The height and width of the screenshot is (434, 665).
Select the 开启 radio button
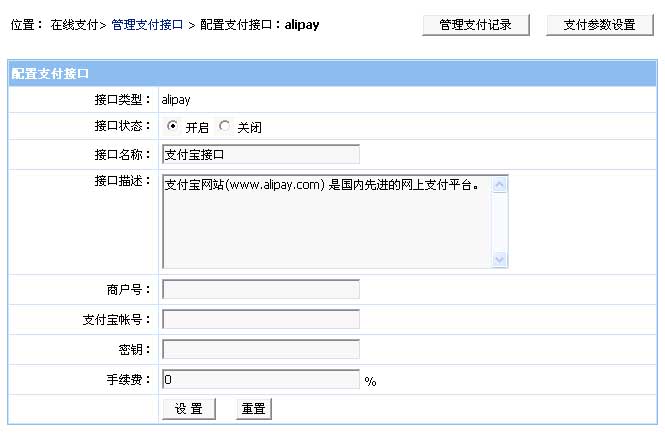[x=172, y=127]
